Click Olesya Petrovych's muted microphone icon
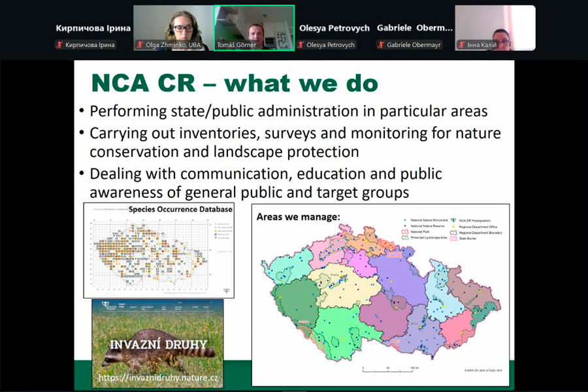Image resolution: width=588 pixels, height=392 pixels. pyautogui.click(x=301, y=45)
